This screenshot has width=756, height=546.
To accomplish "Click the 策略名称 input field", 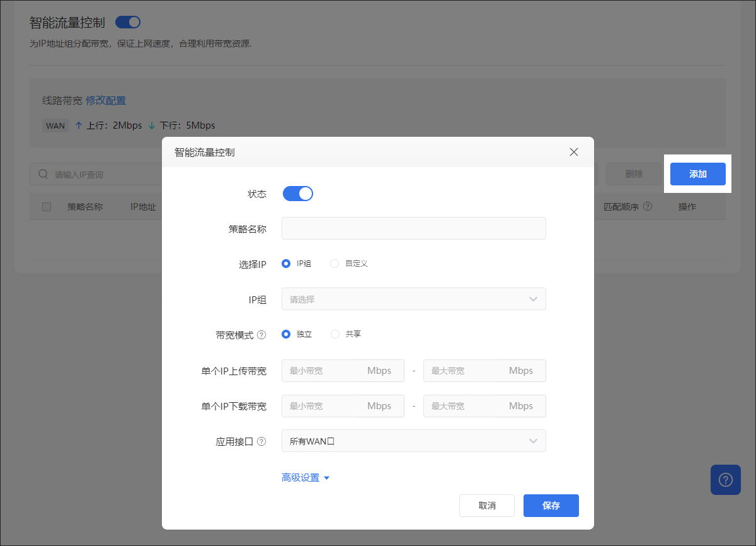I will tap(413, 228).
